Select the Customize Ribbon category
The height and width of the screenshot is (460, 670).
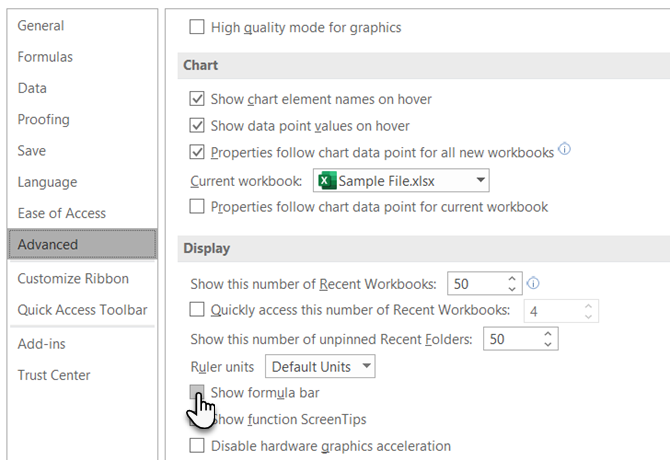click(73, 278)
